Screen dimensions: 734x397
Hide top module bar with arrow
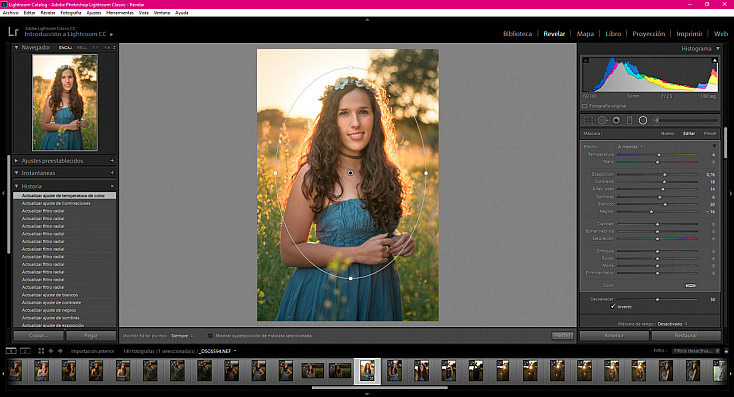(x=367, y=20)
